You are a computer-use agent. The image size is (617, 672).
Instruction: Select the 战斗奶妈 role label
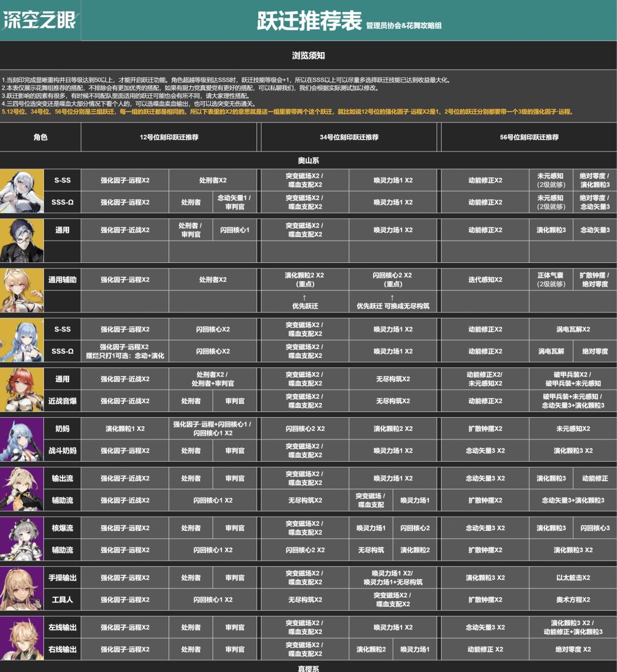(62, 451)
